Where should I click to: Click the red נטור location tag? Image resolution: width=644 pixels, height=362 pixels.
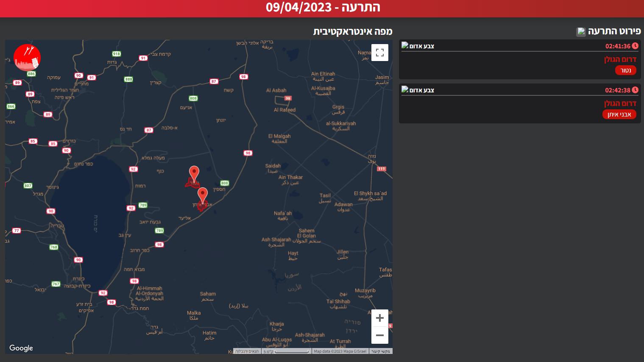point(625,70)
